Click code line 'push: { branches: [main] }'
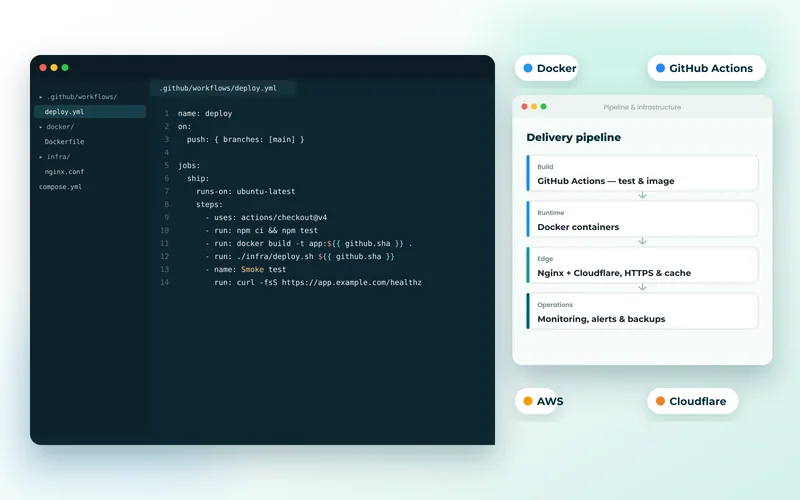The width and height of the screenshot is (800, 500). point(245,139)
